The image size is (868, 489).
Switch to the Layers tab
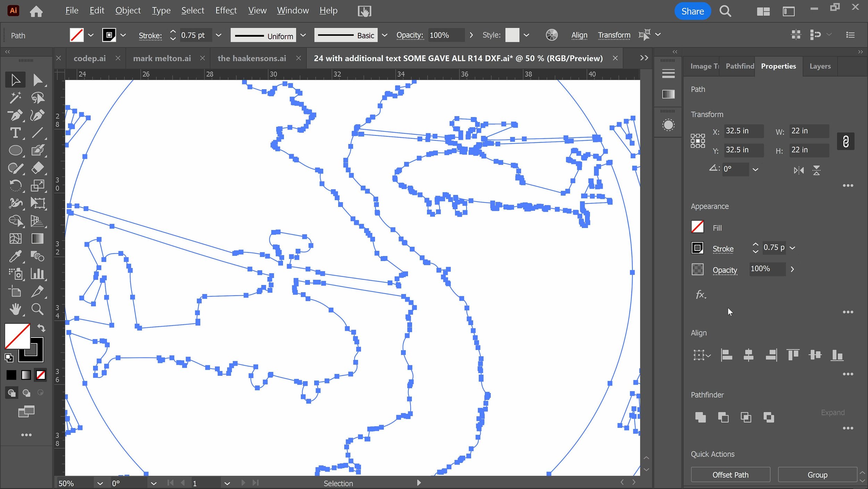pyautogui.click(x=820, y=66)
